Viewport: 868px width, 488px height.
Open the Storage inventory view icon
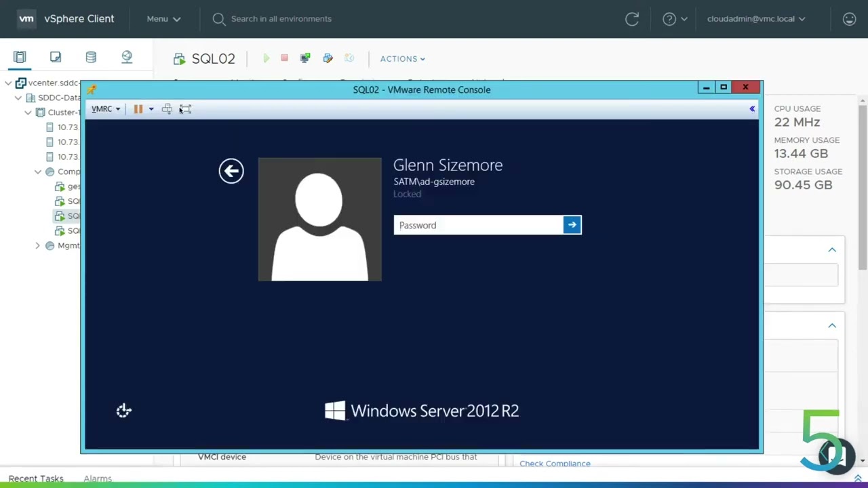(91, 58)
